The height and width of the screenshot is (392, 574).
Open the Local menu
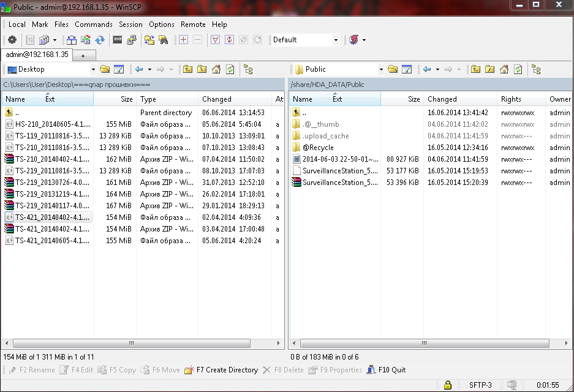click(x=17, y=24)
